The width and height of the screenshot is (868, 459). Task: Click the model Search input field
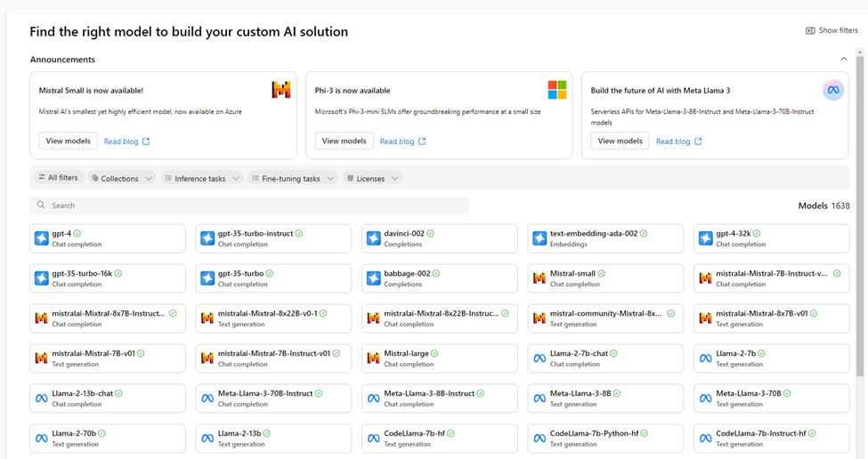click(249, 205)
